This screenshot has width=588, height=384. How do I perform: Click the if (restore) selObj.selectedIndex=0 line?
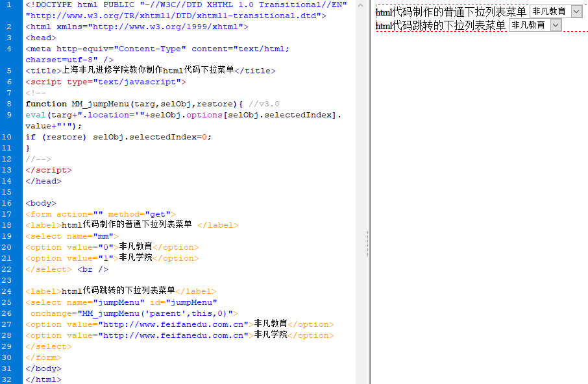click(x=119, y=137)
